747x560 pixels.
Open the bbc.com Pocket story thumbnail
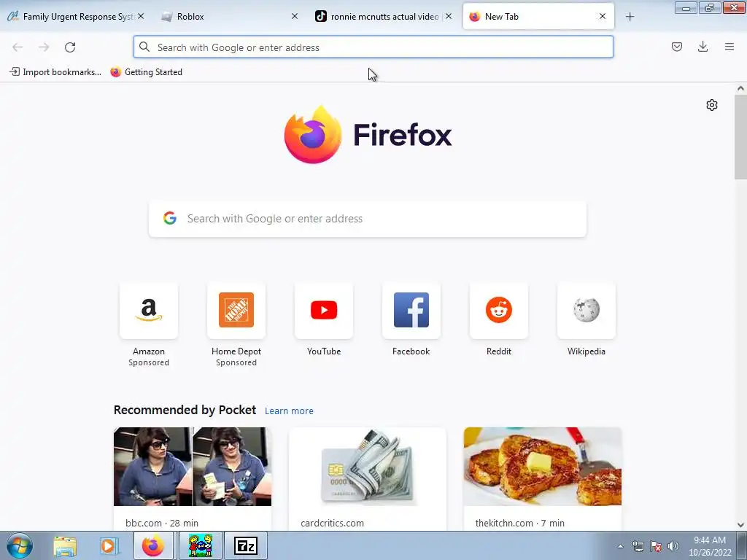193,466
